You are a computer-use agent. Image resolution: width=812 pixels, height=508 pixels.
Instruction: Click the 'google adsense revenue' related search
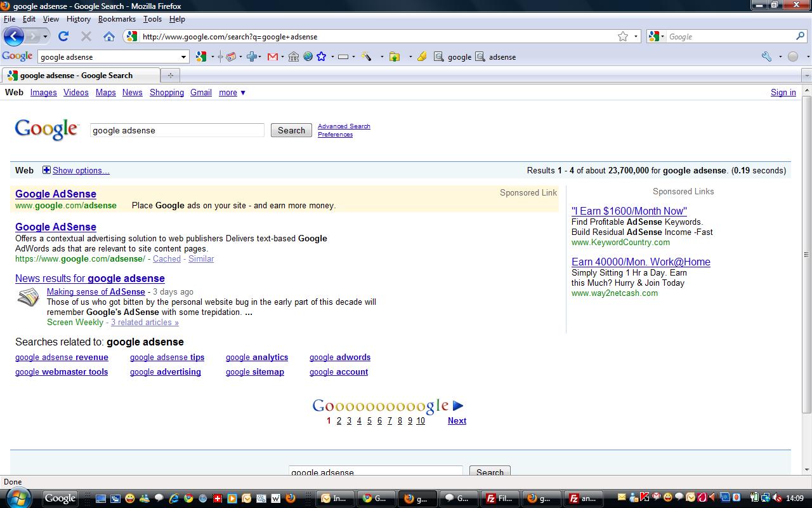tap(62, 358)
